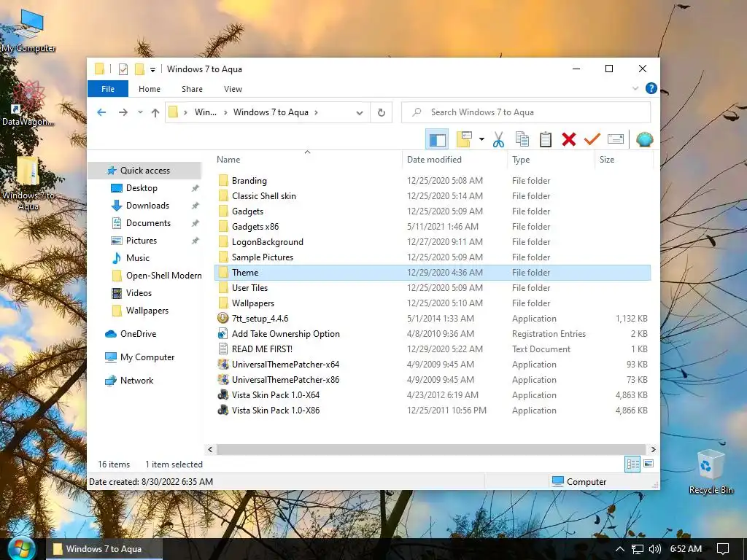
Task: Sort by the Size column header
Action: point(624,160)
